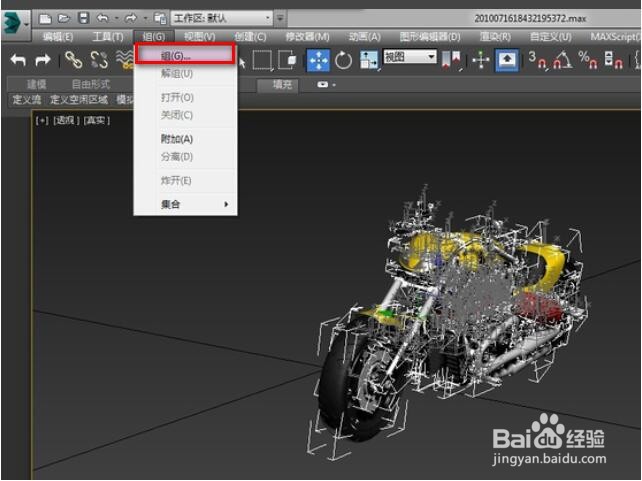The image size is (642, 481).
Task: Toggle the Angle Snap magnet
Action: [x=563, y=60]
